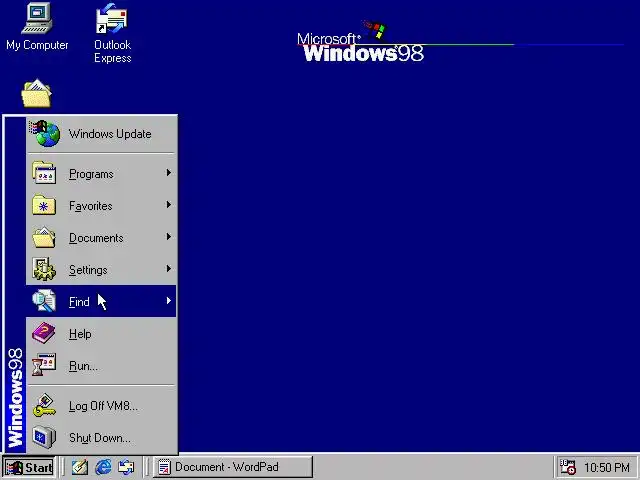The width and height of the screenshot is (640, 480).
Task: Click the Task Scheduler tray icon
Action: [567, 467]
